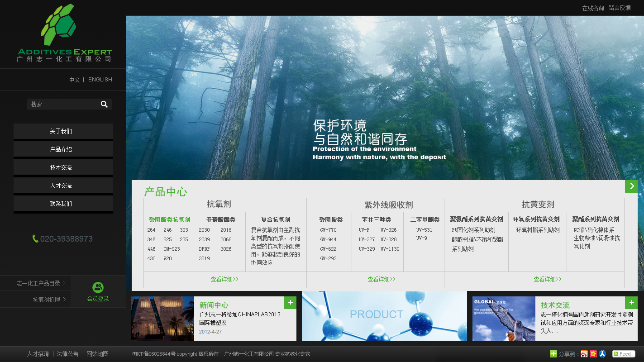Click the Additives Expert logo

[64, 33]
